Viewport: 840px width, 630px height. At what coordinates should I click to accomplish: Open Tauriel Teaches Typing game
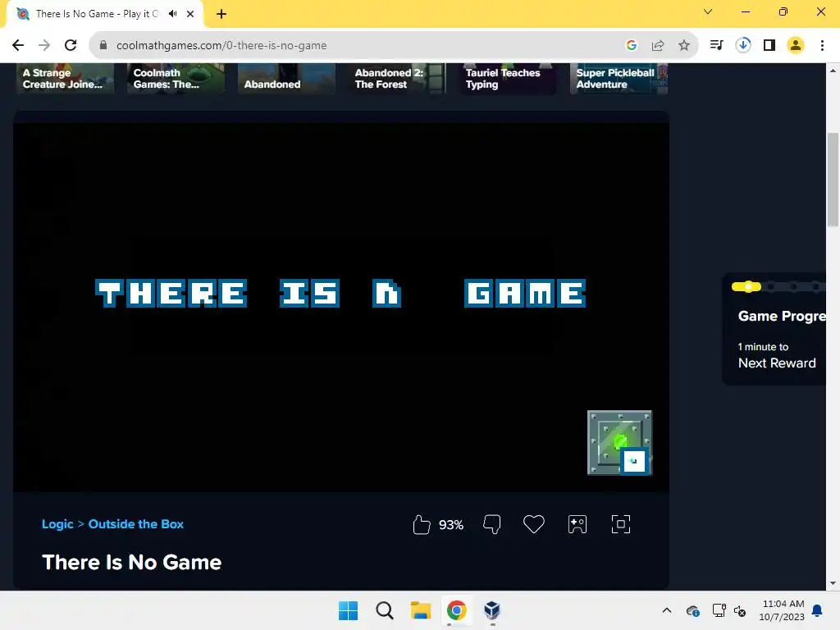(x=508, y=79)
